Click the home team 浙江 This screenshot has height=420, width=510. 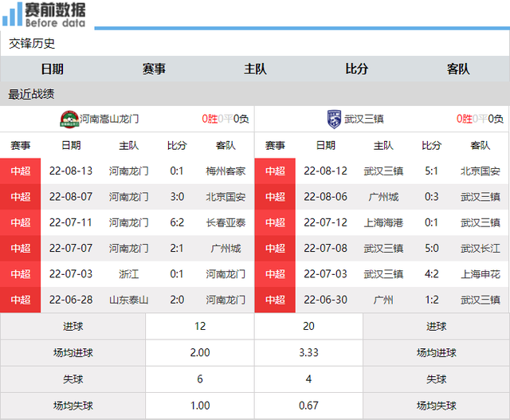tap(129, 274)
